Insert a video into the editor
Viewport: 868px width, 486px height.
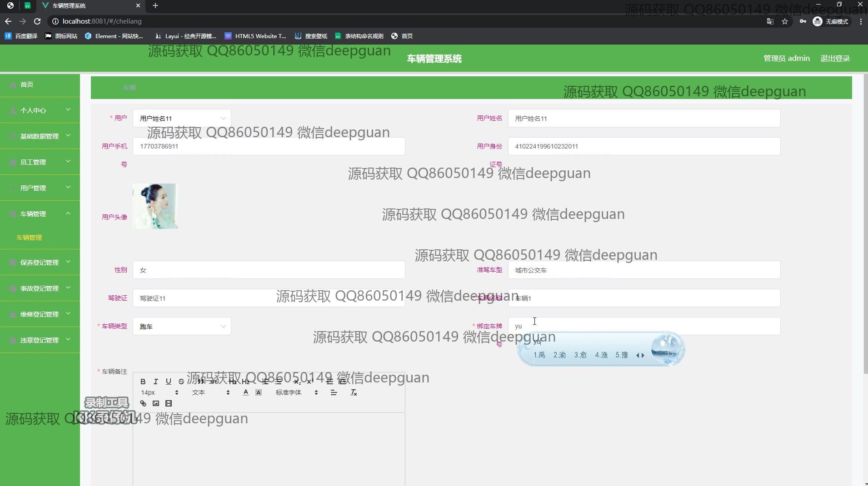(x=168, y=403)
